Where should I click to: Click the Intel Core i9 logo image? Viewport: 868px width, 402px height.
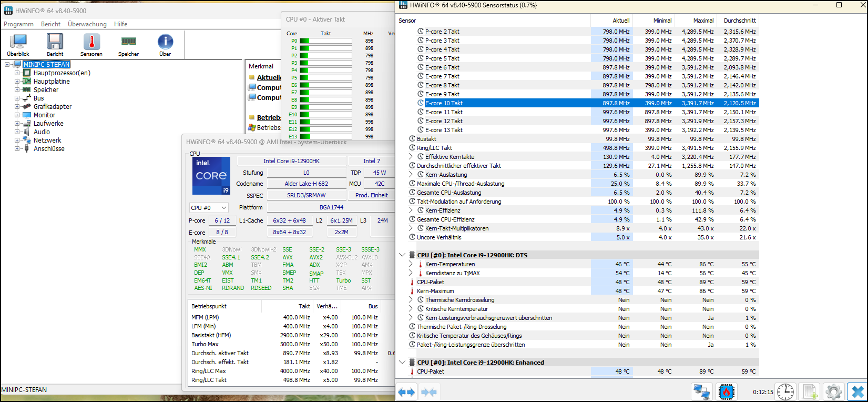click(211, 176)
